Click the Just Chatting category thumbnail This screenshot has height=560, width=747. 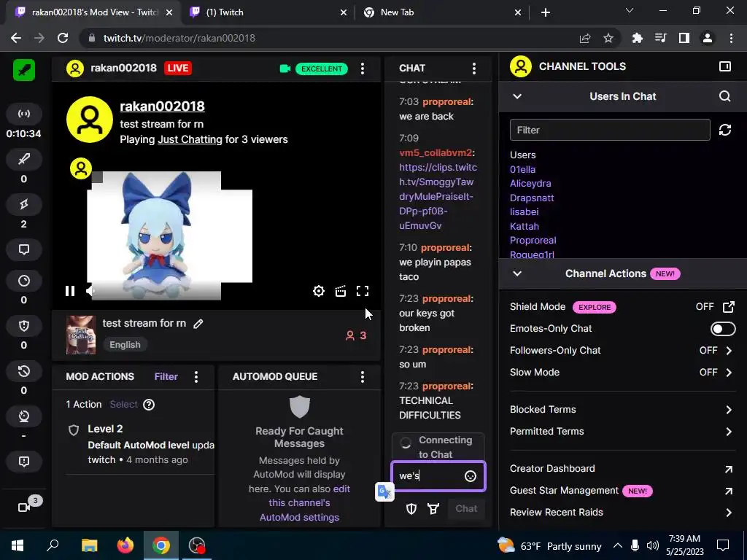point(80,335)
